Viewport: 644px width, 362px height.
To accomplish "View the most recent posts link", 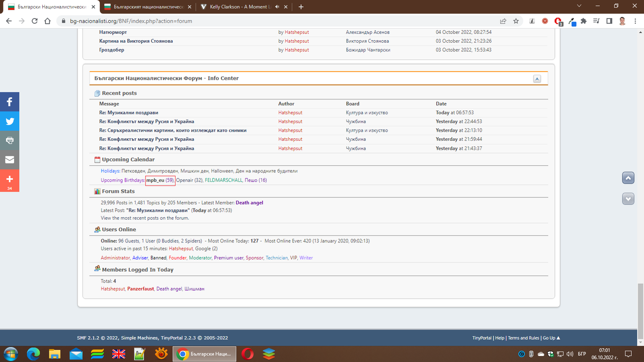I will point(145,218).
